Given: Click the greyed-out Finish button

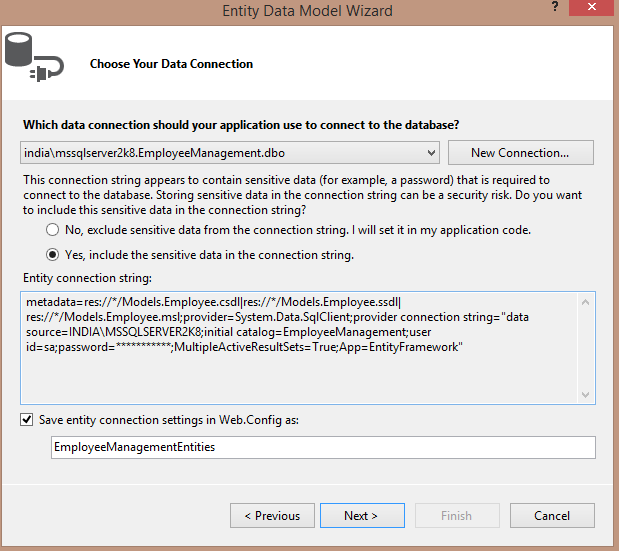Looking at the screenshot, I should (456, 516).
